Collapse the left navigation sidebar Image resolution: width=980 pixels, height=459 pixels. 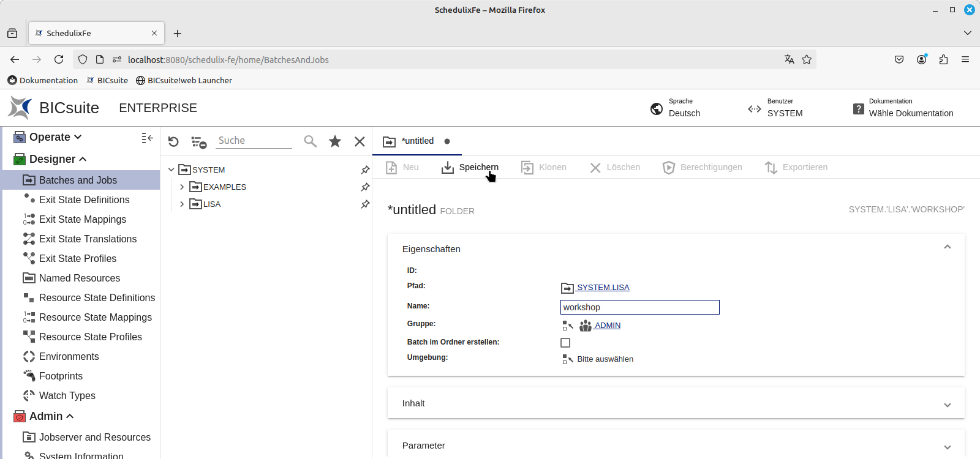click(x=147, y=138)
